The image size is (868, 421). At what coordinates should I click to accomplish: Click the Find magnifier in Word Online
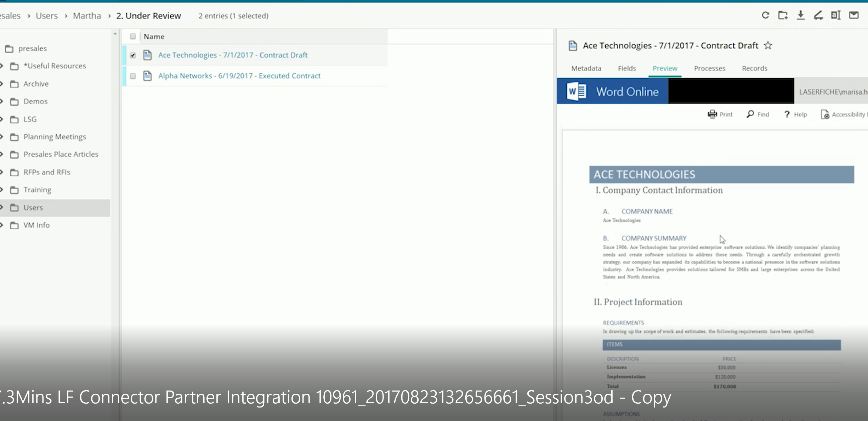[x=750, y=114]
